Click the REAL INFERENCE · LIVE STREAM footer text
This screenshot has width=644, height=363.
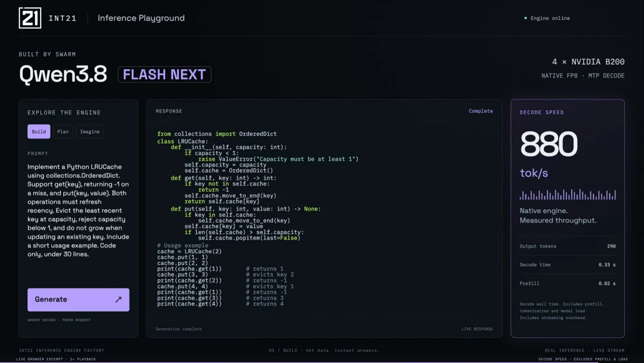(584, 351)
